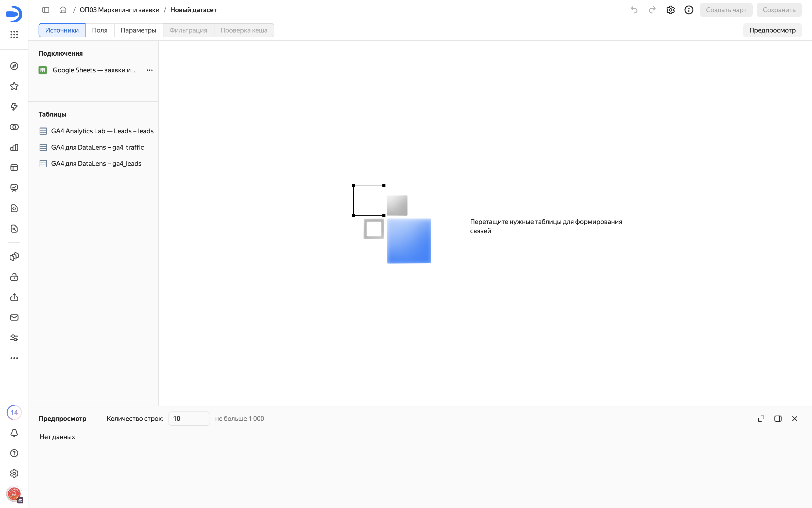Open favorites star icon in sidebar
Screen dimensions: 812x508
[14, 86]
